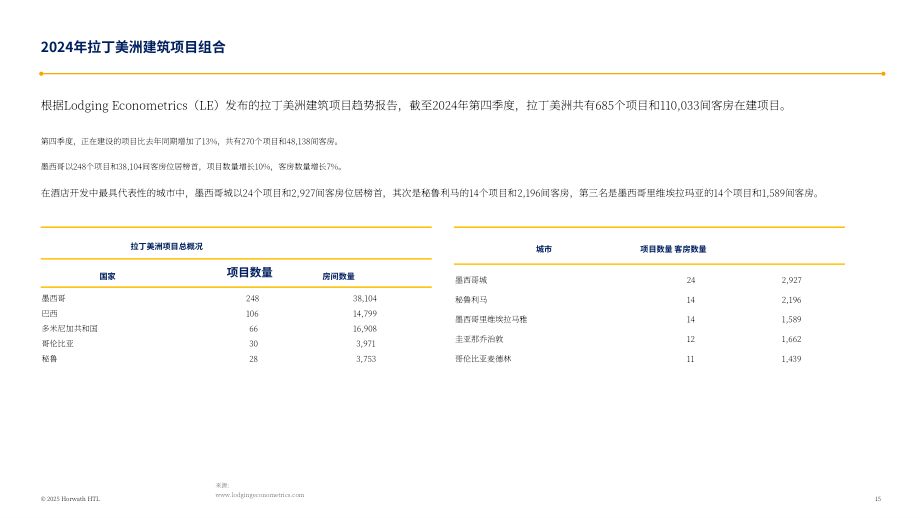Image resolution: width=920 pixels, height=518 pixels.
Task: Click the 24 cell in the 墨西哥城 row
Action: 691,280
